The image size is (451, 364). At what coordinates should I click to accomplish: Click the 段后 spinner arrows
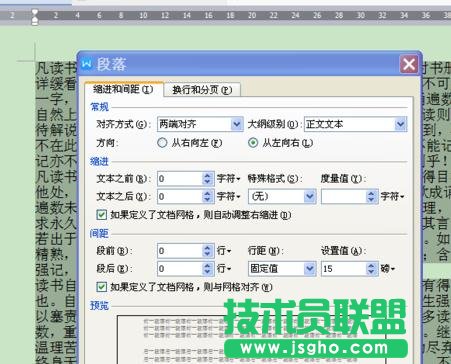click(x=208, y=268)
